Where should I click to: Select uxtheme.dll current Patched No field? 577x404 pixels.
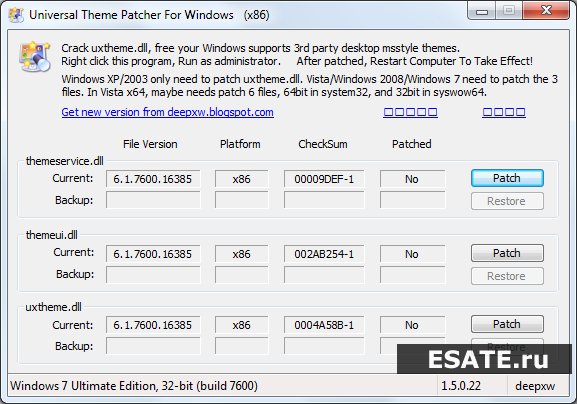(412, 325)
